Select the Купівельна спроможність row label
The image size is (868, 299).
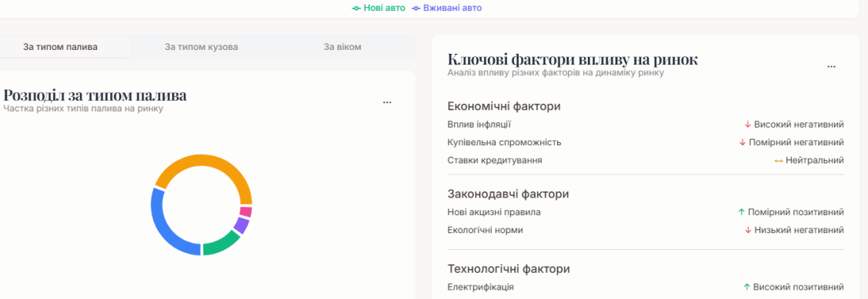[x=504, y=142]
